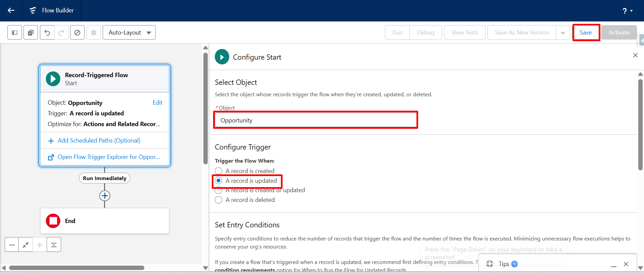Click Save As New Version
The height and width of the screenshot is (274, 644).
522,33
